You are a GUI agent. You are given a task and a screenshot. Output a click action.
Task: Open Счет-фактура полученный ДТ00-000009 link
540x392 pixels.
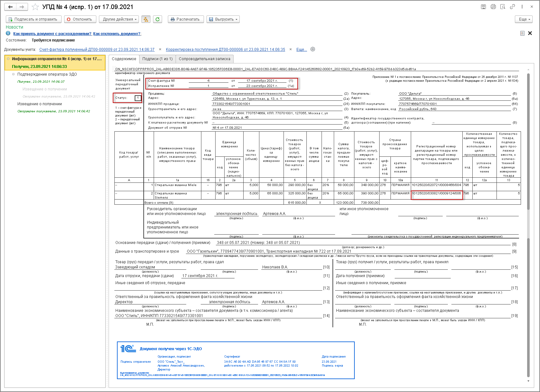[x=97, y=50]
